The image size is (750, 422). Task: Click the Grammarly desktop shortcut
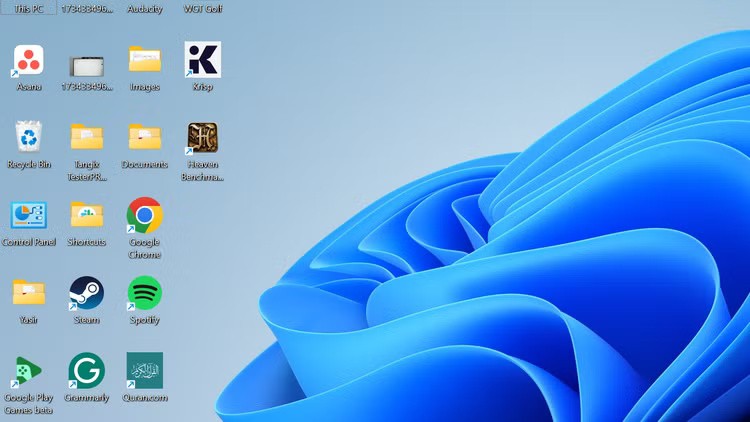tap(87, 370)
